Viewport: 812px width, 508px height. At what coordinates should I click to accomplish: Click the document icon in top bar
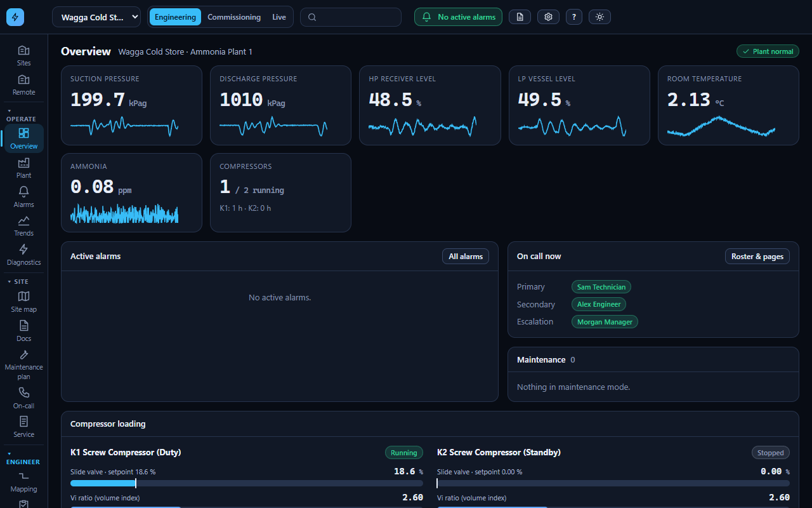click(x=520, y=17)
